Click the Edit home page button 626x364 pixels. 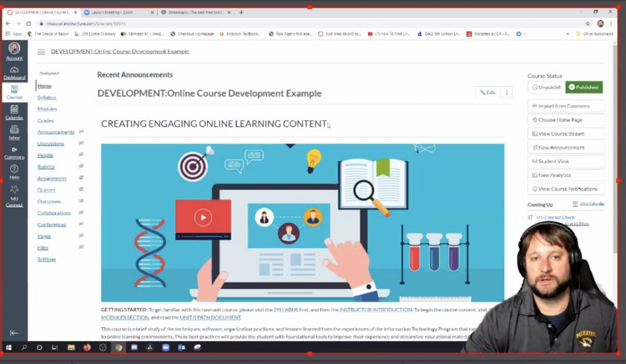pos(488,92)
